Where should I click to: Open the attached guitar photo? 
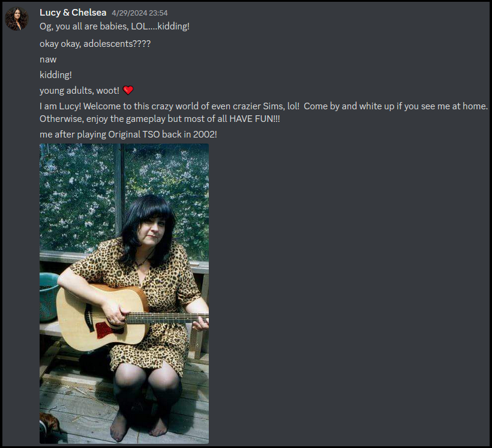[124, 294]
